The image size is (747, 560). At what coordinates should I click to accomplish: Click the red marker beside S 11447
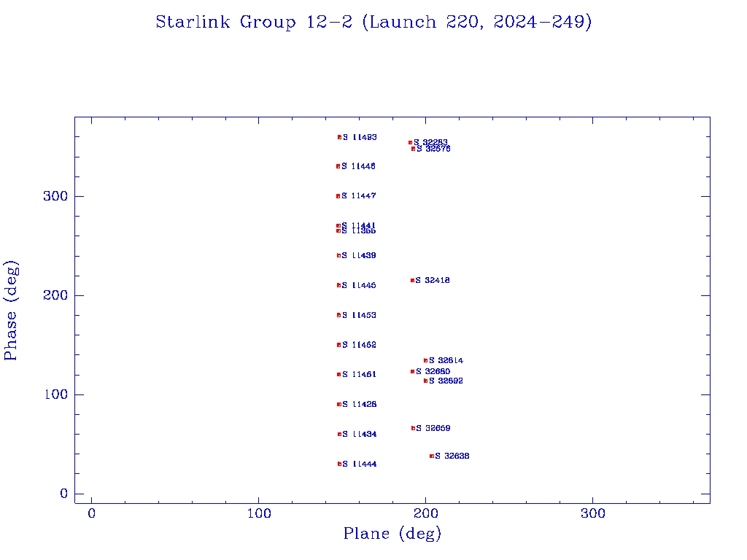(338, 196)
